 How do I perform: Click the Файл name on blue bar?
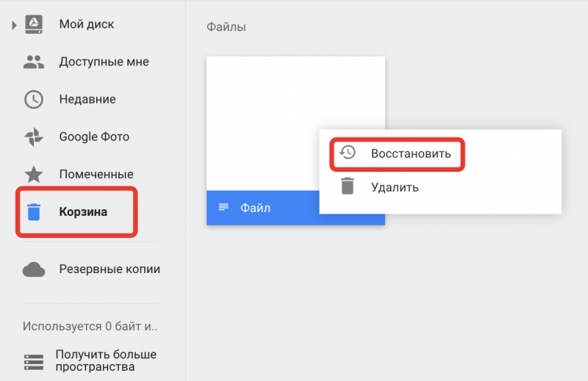[255, 208]
